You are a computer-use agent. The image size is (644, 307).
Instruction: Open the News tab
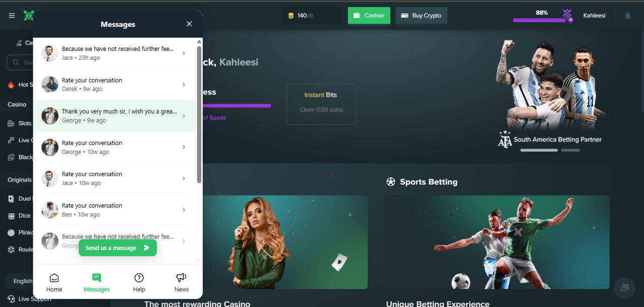click(182, 282)
